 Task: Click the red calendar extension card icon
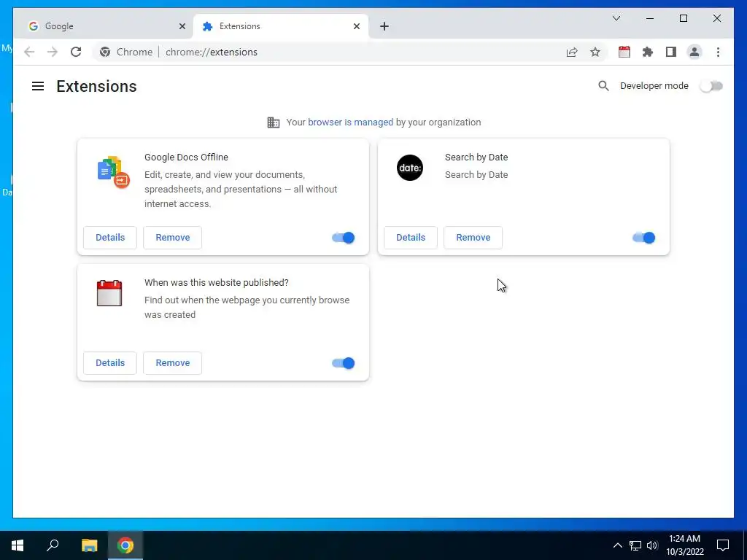[109, 293]
